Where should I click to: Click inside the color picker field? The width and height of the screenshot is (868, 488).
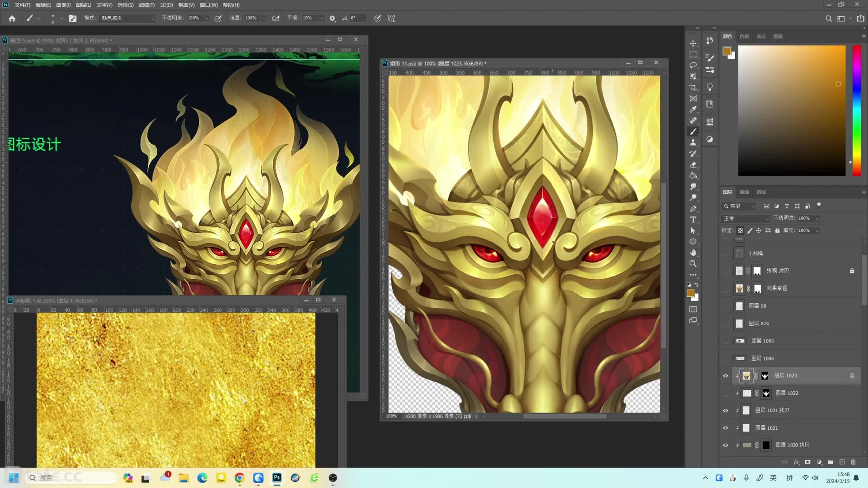click(x=792, y=110)
